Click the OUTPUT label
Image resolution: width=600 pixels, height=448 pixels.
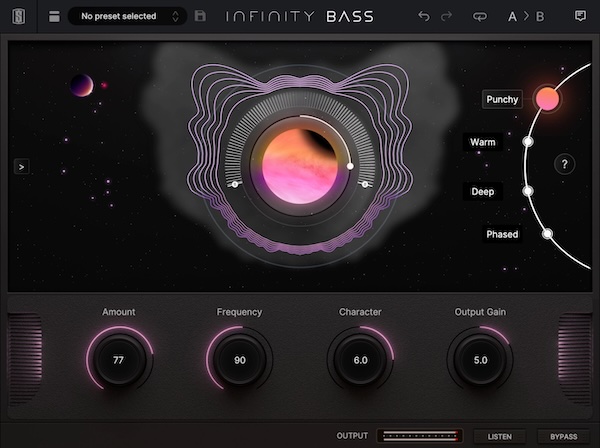click(x=352, y=436)
